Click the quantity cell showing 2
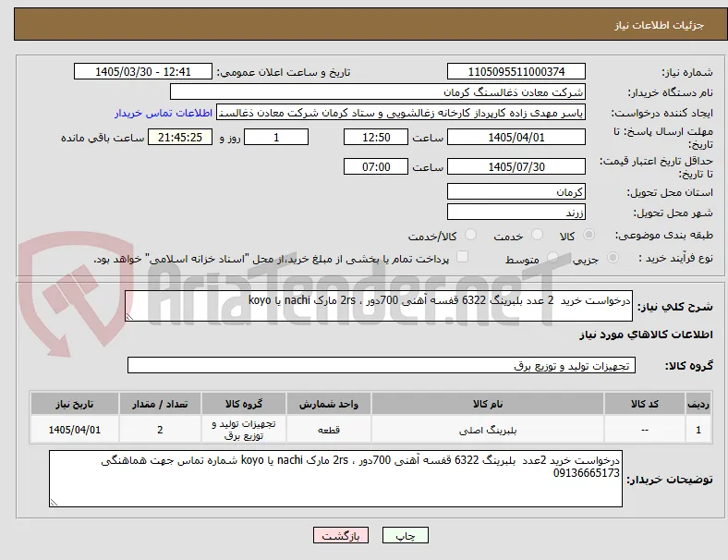Screen dimensions: 728x560 (x=160, y=430)
